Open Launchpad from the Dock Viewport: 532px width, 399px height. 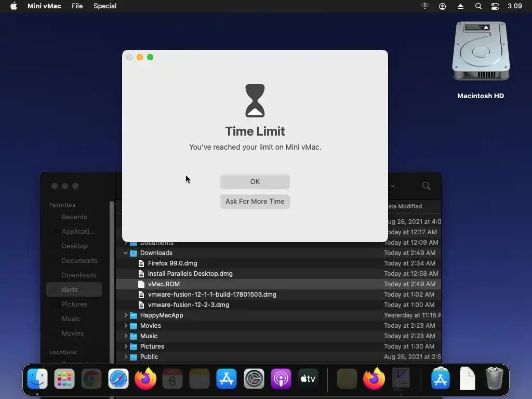click(x=64, y=378)
